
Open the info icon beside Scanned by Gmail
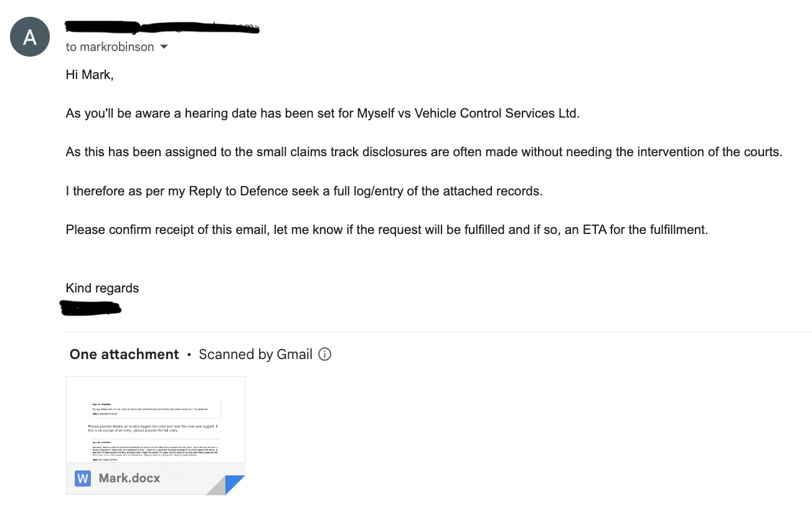(x=324, y=354)
